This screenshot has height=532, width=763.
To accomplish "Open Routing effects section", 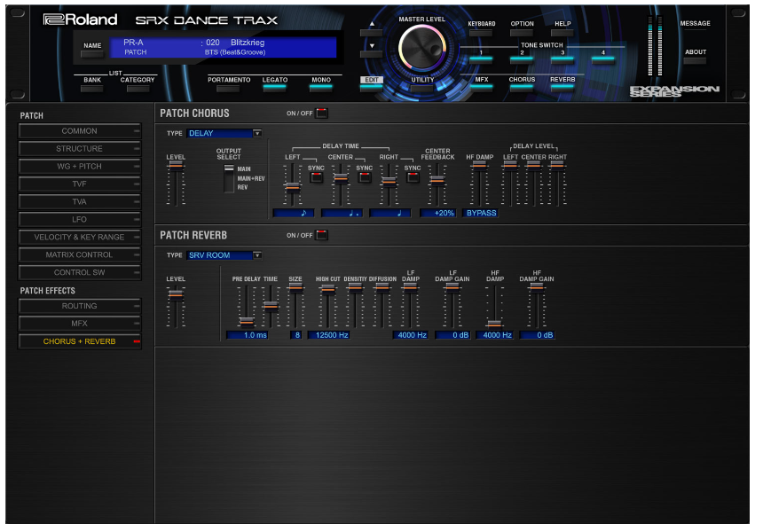I will [x=79, y=306].
